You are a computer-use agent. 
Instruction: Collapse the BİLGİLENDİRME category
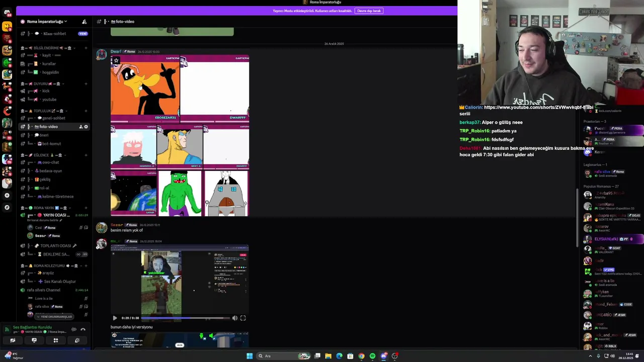click(x=48, y=48)
